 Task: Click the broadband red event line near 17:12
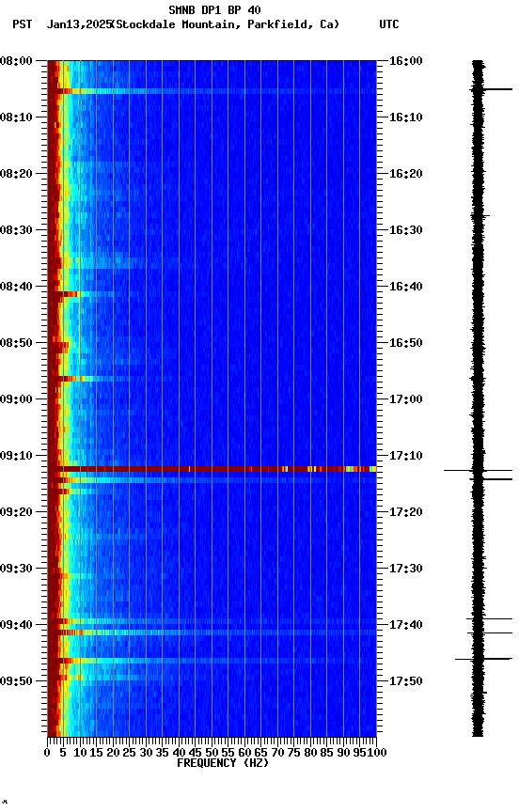click(x=212, y=470)
